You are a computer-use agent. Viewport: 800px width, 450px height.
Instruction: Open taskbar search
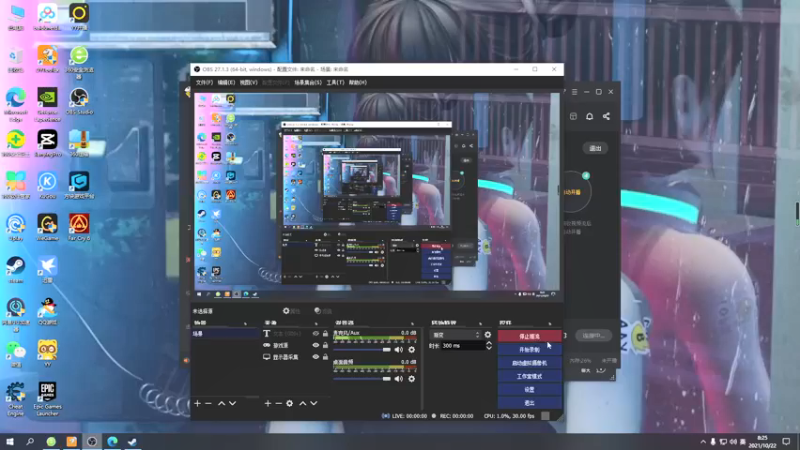30,441
